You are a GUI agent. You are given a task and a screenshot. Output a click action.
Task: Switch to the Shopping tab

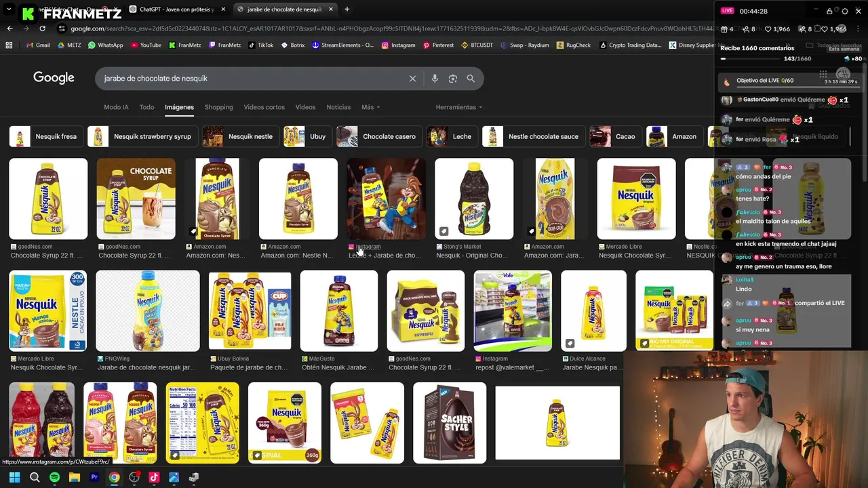tap(218, 107)
